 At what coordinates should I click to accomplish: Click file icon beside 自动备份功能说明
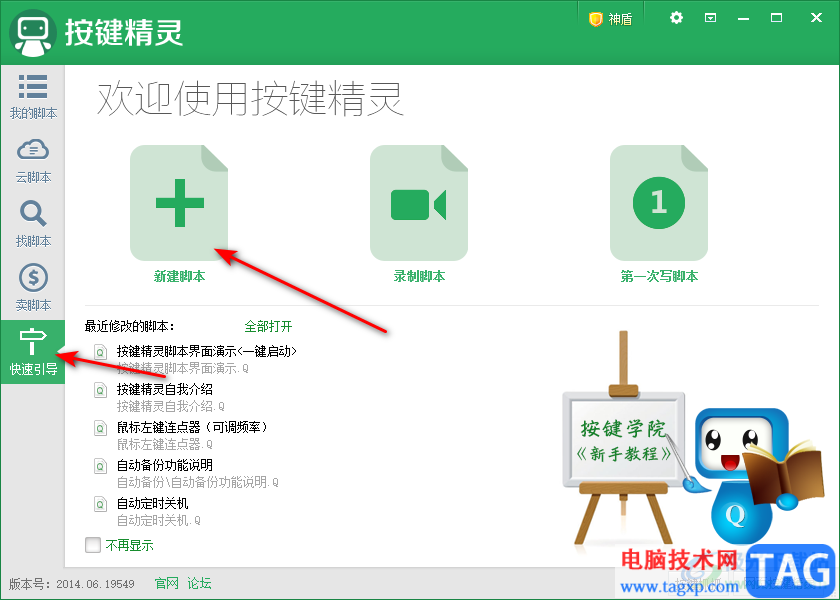100,466
